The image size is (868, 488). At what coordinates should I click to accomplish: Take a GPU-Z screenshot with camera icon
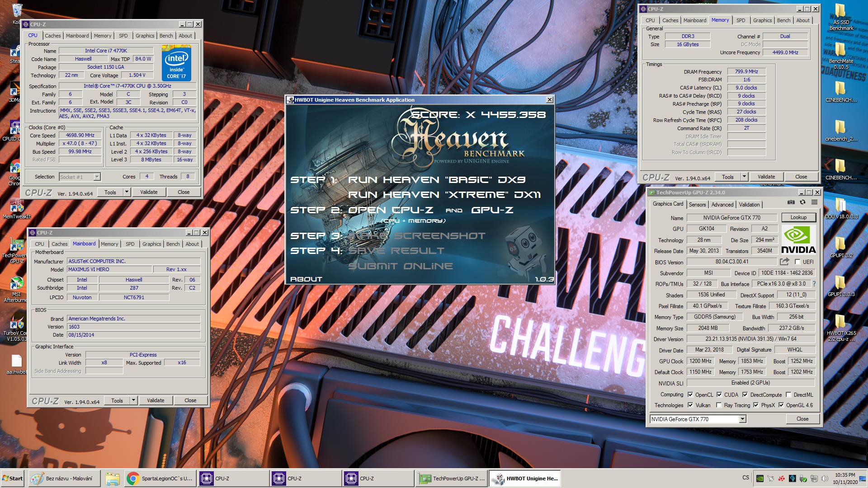point(791,202)
